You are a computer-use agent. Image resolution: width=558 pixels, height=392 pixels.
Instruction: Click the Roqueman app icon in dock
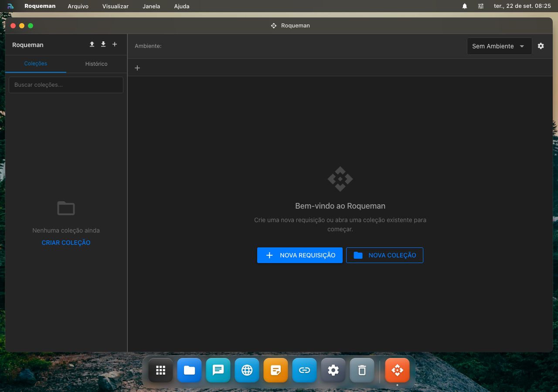398,370
